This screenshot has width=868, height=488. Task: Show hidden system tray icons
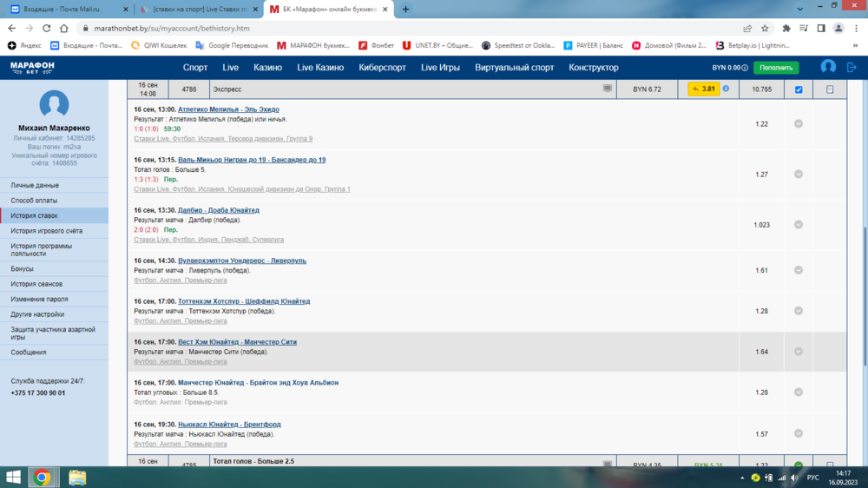click(x=740, y=477)
